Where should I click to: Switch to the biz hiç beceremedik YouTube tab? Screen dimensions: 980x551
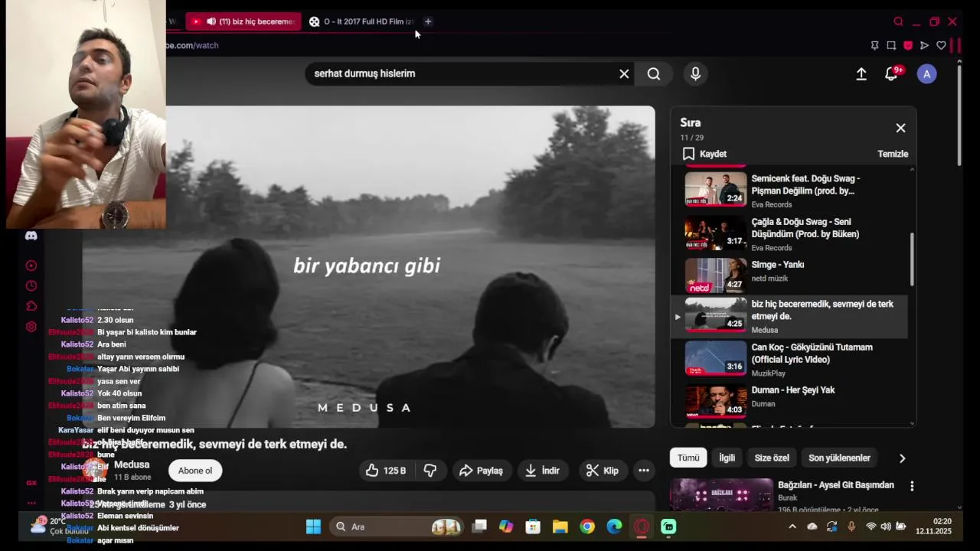click(x=243, y=21)
